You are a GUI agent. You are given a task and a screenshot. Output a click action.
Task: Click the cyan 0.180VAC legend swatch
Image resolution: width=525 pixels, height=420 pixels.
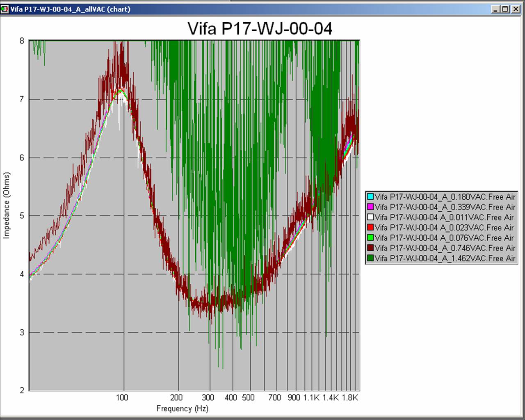pos(370,196)
